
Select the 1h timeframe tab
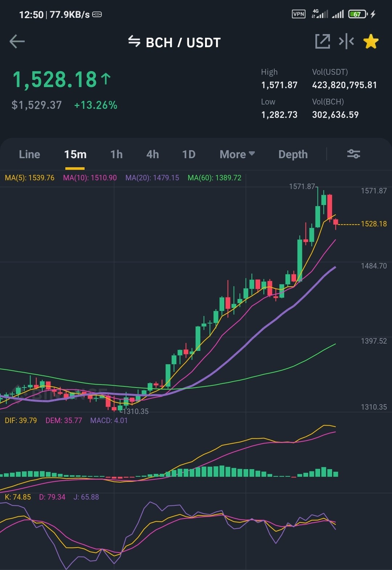117,154
